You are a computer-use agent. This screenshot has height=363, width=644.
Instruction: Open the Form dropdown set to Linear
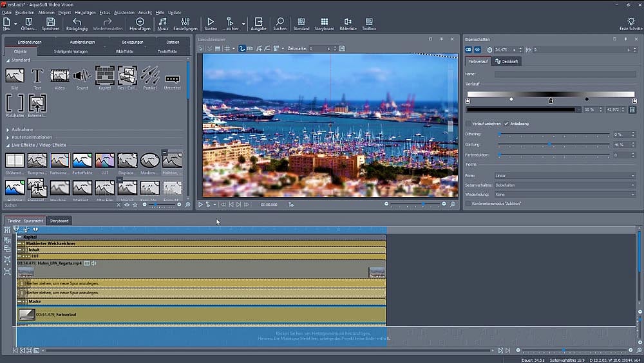pos(565,175)
